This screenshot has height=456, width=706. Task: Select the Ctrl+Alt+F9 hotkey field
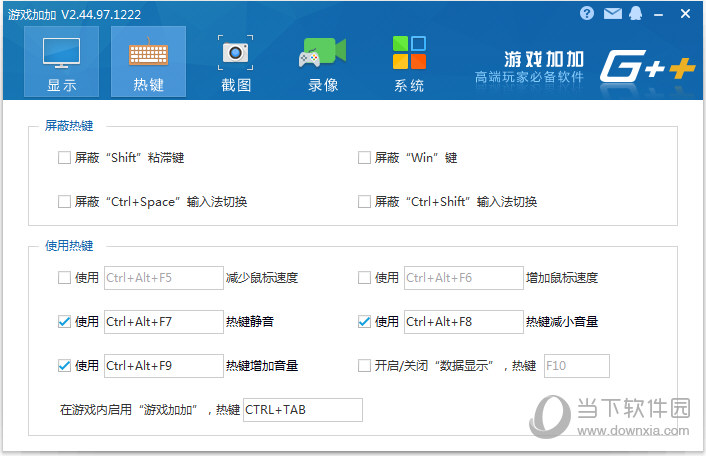(x=164, y=366)
